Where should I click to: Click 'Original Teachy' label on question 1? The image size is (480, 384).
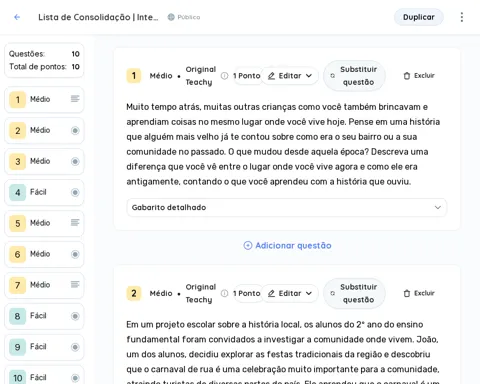point(201,76)
